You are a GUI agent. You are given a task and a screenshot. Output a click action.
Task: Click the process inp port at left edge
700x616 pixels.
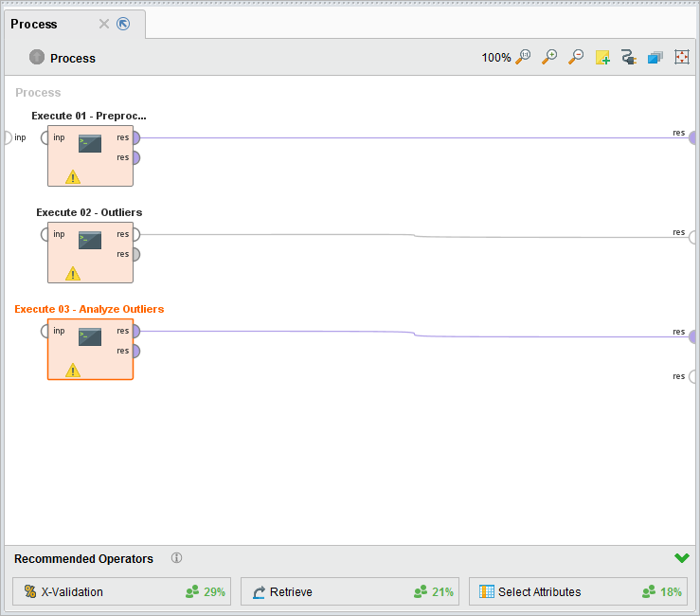click(8, 137)
